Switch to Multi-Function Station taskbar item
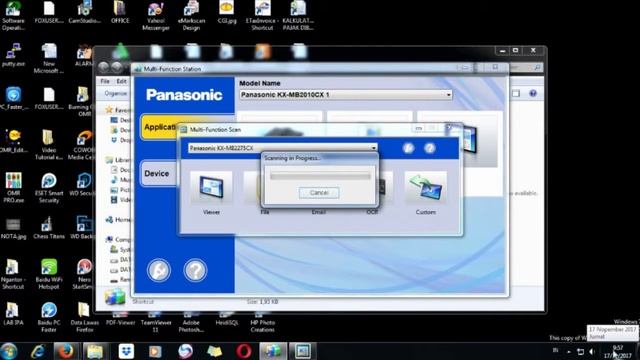 point(273,351)
